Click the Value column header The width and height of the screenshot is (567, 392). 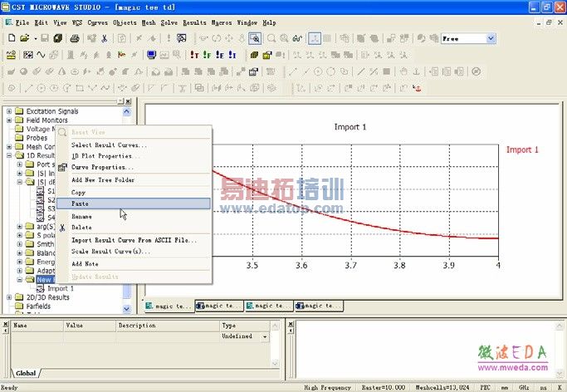pos(90,326)
